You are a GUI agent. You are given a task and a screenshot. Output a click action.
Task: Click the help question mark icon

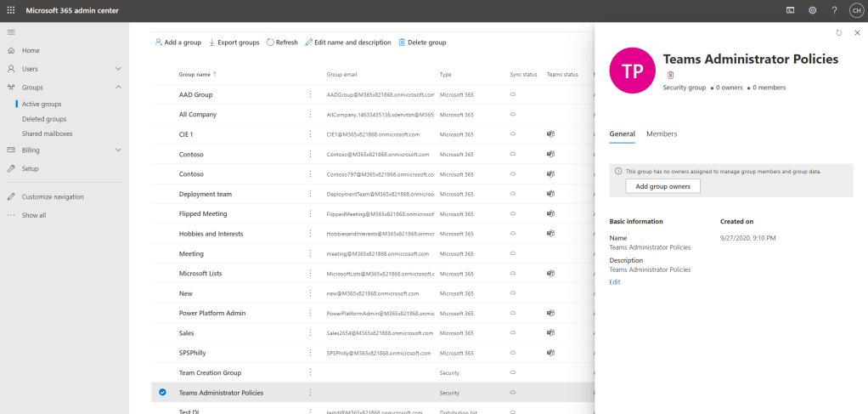pos(834,10)
